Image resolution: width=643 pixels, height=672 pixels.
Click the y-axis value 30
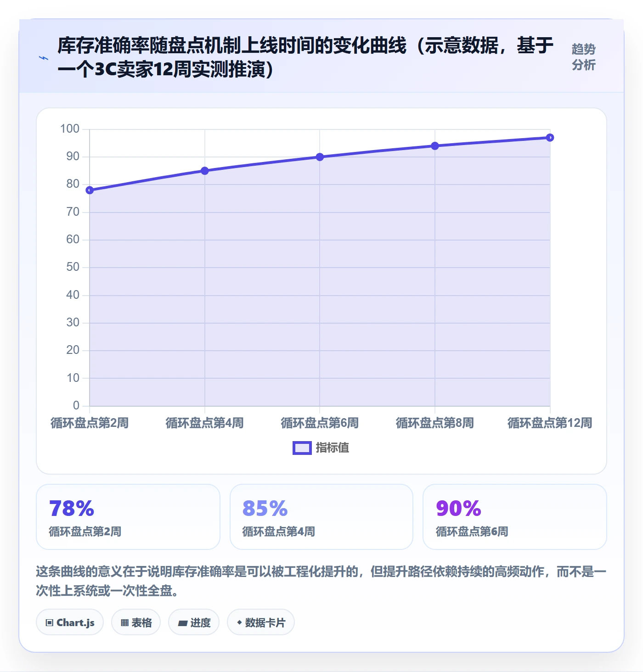pyautogui.click(x=73, y=323)
